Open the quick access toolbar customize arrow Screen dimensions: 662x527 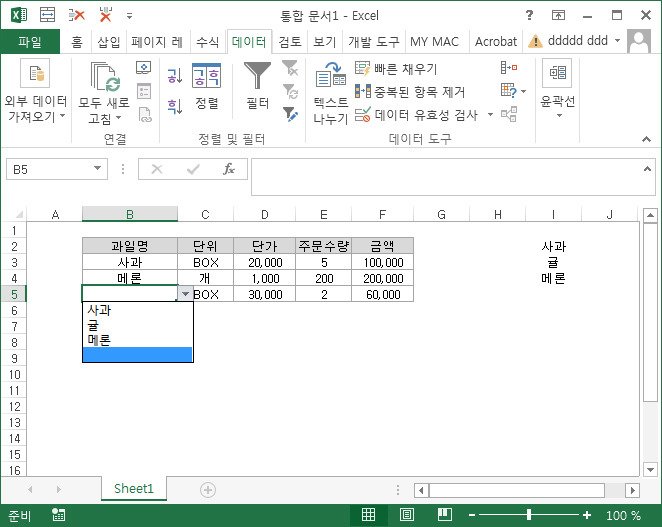point(129,16)
